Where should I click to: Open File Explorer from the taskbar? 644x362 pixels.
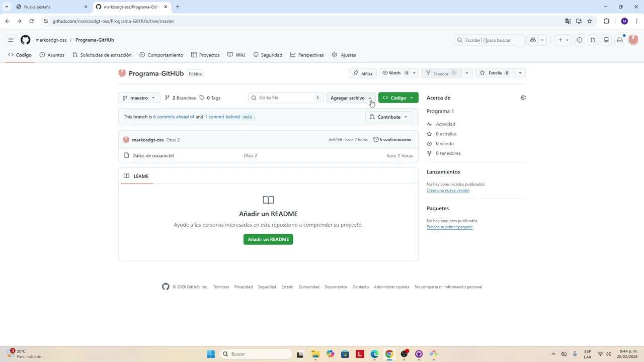tap(315, 354)
